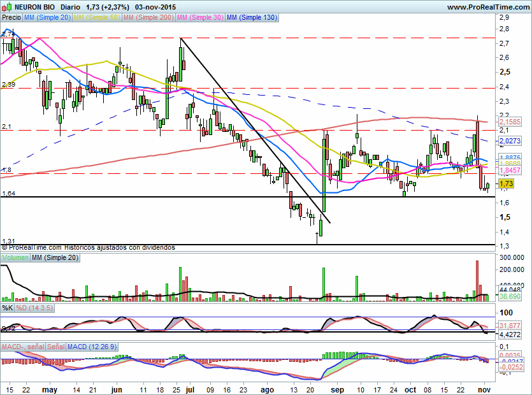Click the NEURON BIO ticker name
Viewport: 532px width, 395px height.
tap(35, 7)
